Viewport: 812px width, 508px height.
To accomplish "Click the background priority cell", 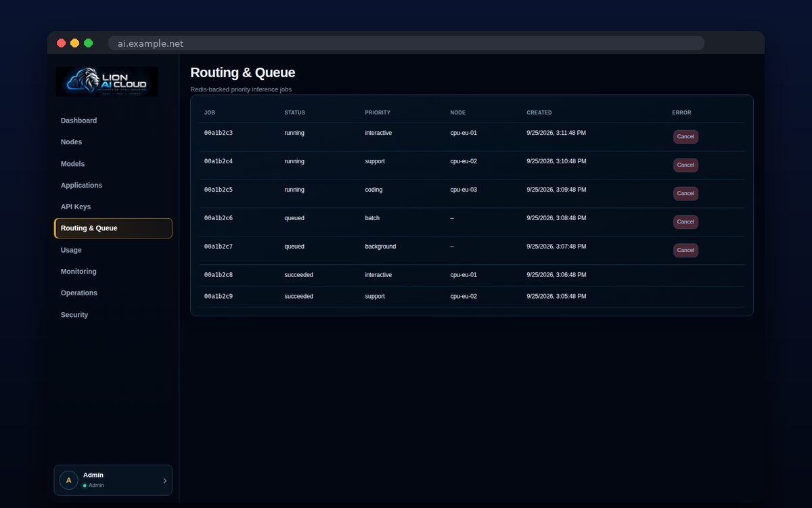I will (x=380, y=247).
